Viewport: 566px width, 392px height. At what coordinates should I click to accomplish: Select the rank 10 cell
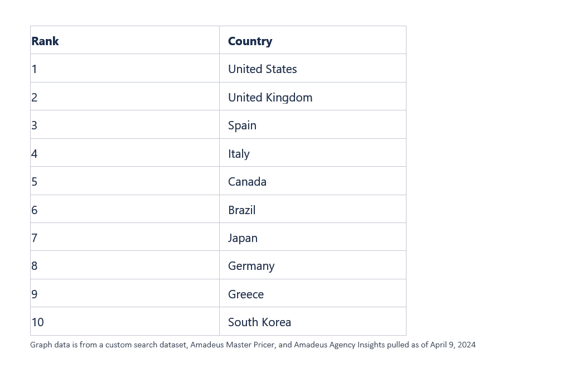(x=37, y=322)
